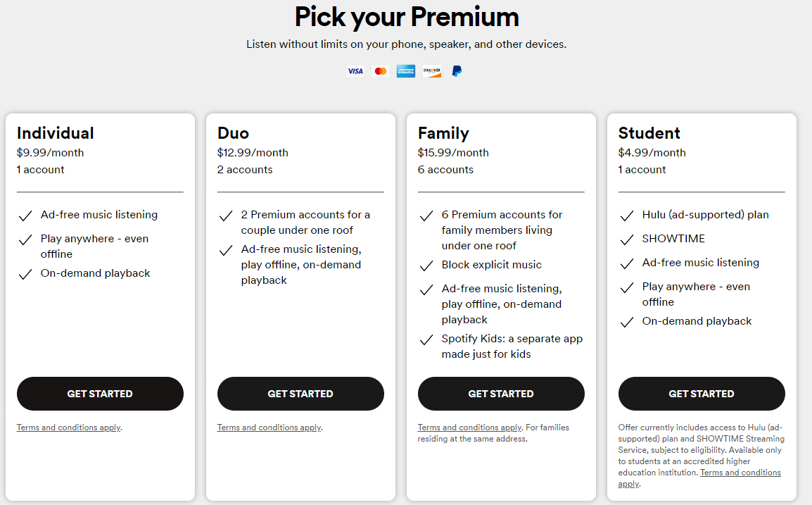Open Duo plan terms and conditions
Viewport: 812px width, 505px height.
(x=269, y=428)
